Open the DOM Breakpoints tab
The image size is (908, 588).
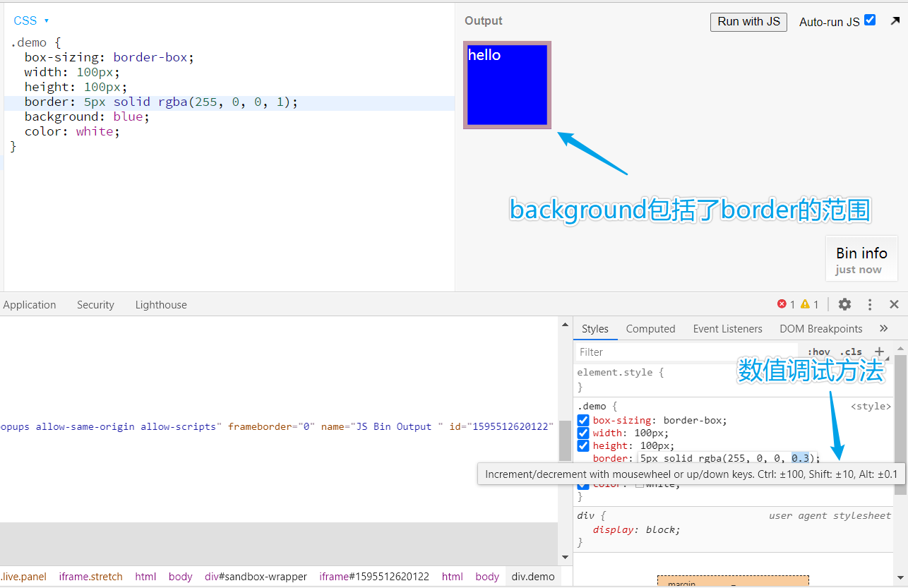[x=821, y=329]
